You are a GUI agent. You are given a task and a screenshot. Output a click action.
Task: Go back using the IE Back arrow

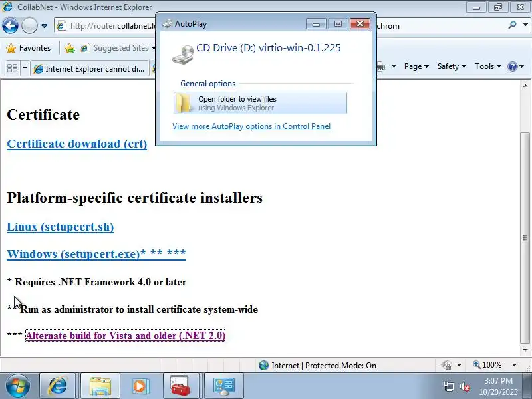[x=10, y=26]
